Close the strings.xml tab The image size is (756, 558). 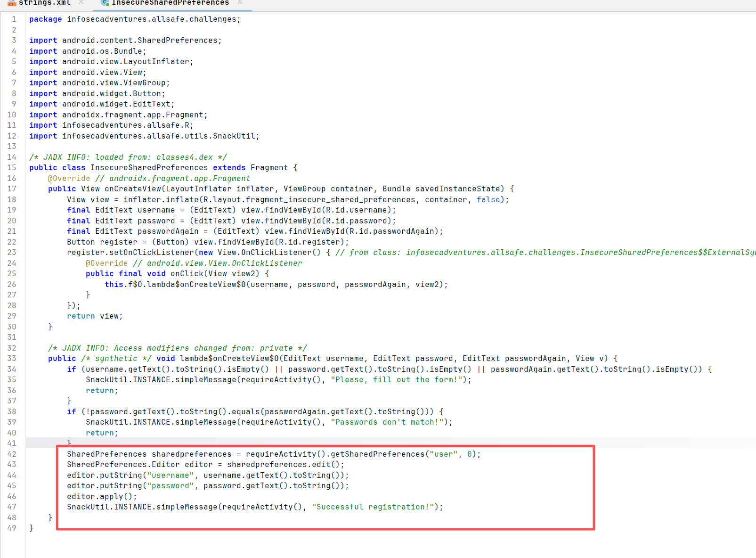pos(81,2)
